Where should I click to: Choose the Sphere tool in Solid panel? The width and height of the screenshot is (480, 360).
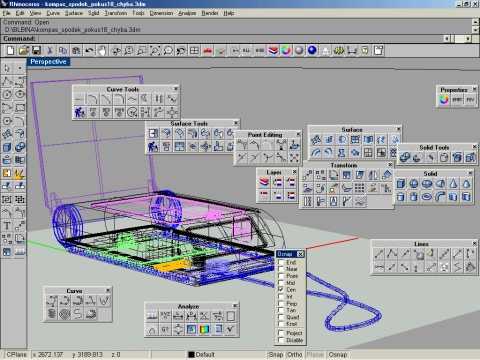pyautogui.click(x=414, y=184)
